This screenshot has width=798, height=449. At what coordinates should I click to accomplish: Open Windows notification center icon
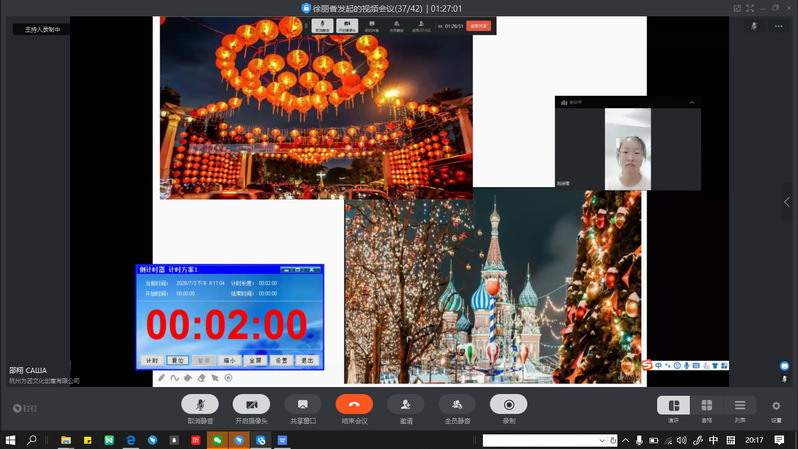pos(779,440)
